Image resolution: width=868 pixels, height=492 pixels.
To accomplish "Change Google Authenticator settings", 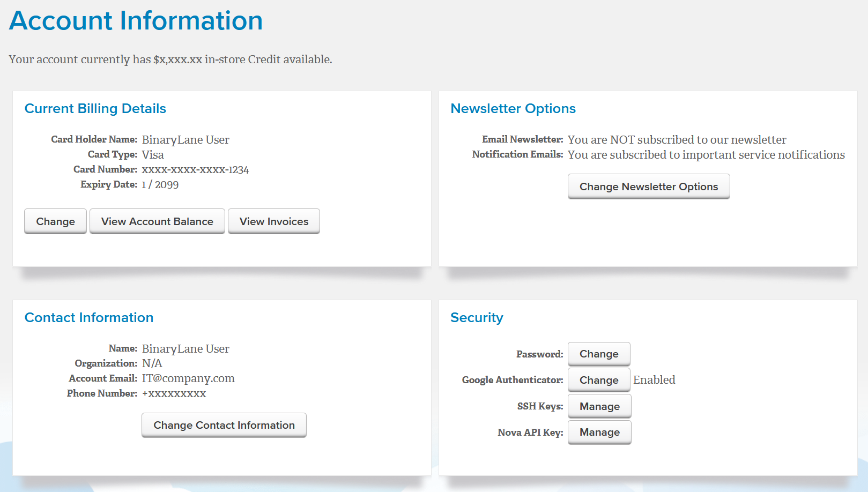I will coord(599,380).
